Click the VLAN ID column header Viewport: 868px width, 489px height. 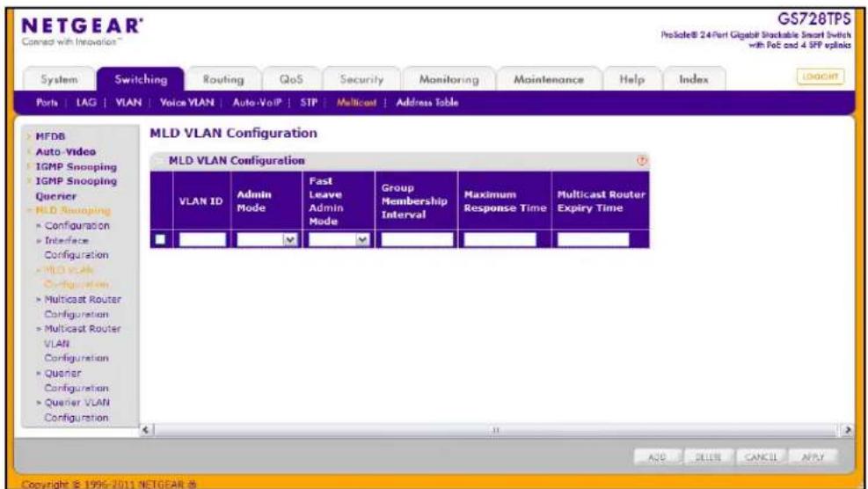coord(201,201)
